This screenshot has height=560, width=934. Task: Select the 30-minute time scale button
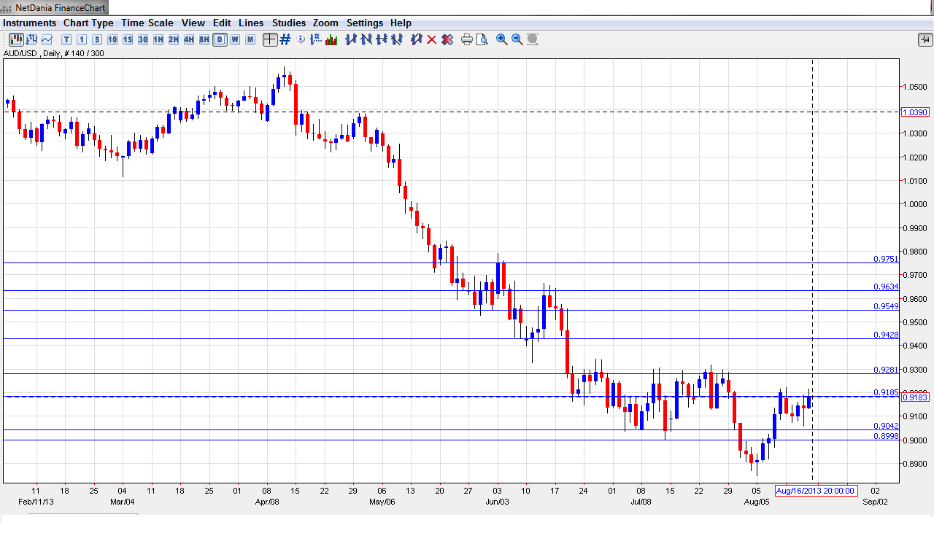click(143, 39)
